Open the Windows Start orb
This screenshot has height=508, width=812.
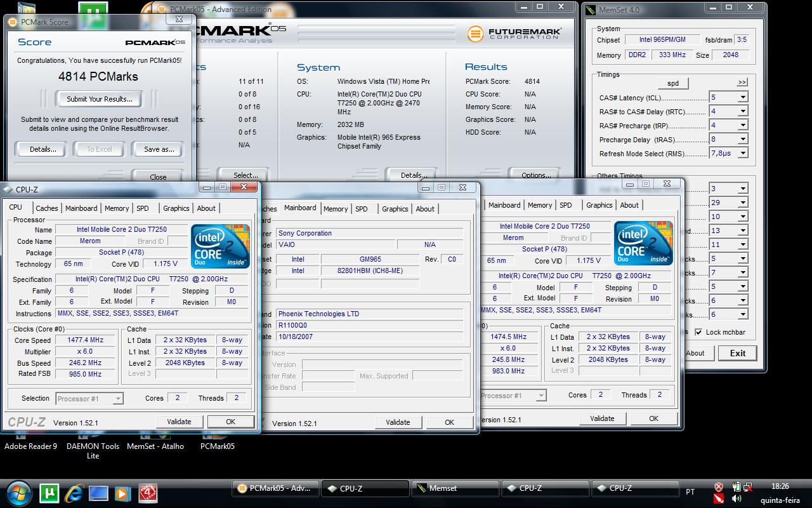tap(18, 492)
